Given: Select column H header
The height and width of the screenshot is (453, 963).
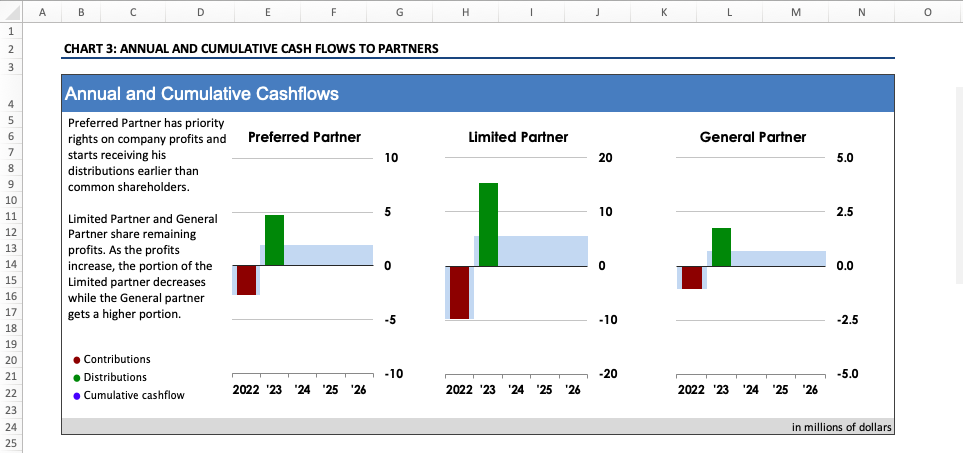Looking at the screenshot, I should (466, 12).
